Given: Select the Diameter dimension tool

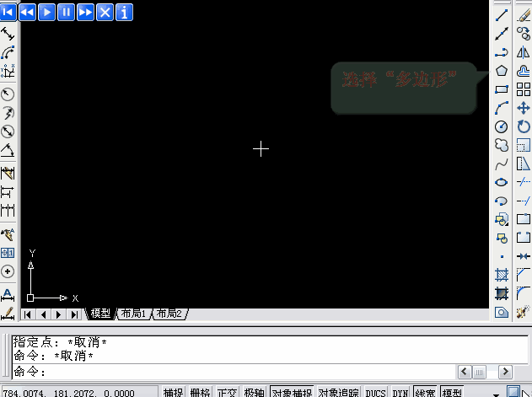Looking at the screenshot, I should click(8, 131).
